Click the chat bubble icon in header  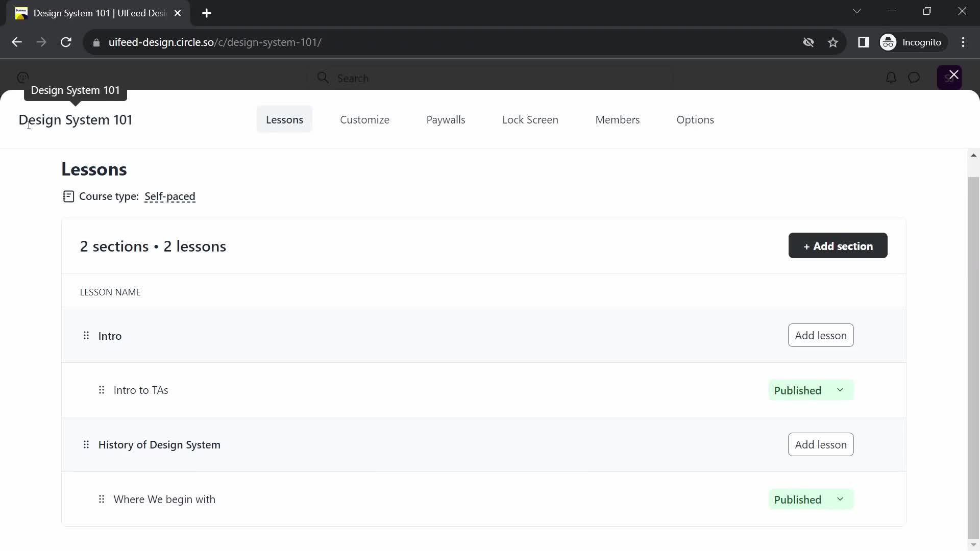point(914,78)
